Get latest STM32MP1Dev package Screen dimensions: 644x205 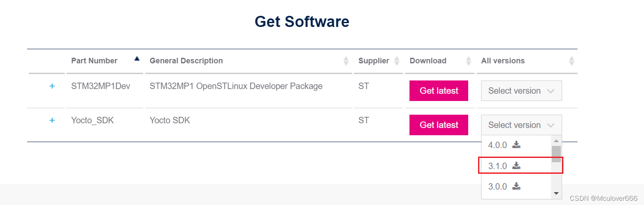pyautogui.click(x=439, y=91)
